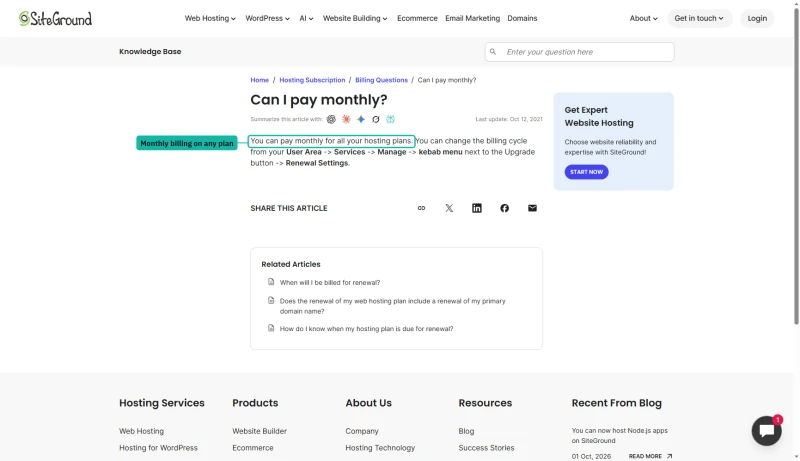
Task: Click the SiteGround logo
Action: (x=55, y=18)
